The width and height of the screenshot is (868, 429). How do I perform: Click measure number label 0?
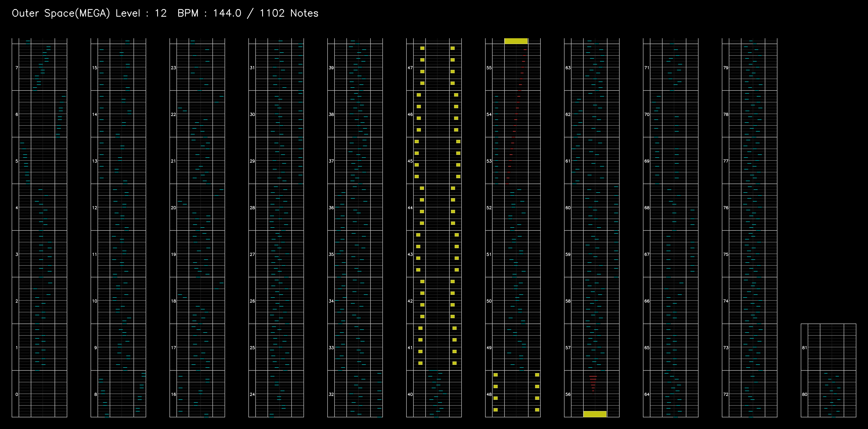tap(17, 394)
